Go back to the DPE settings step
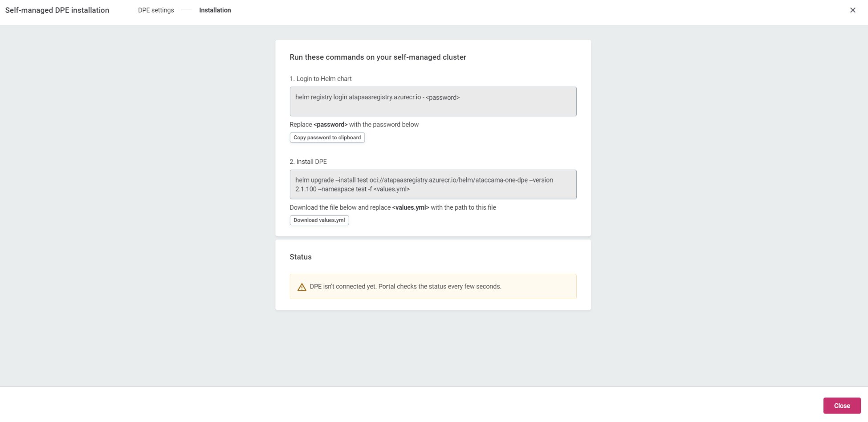This screenshot has height=422, width=868. click(x=156, y=10)
